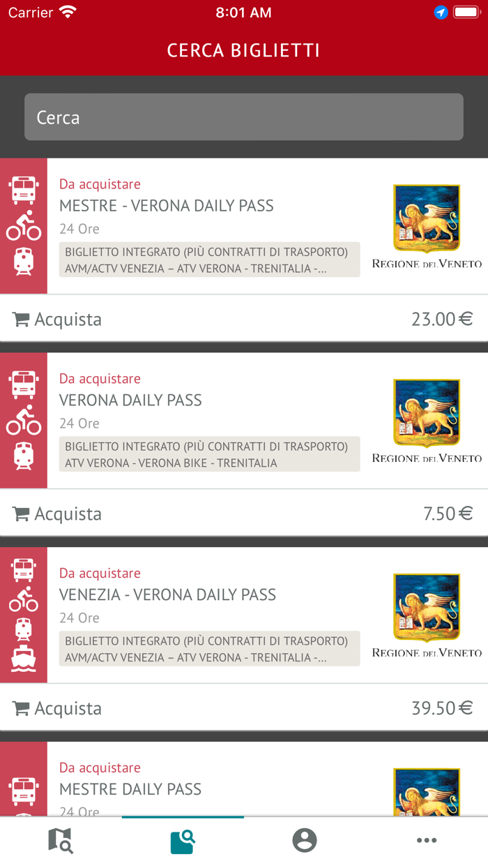Click the Cerca search field

pos(244,117)
